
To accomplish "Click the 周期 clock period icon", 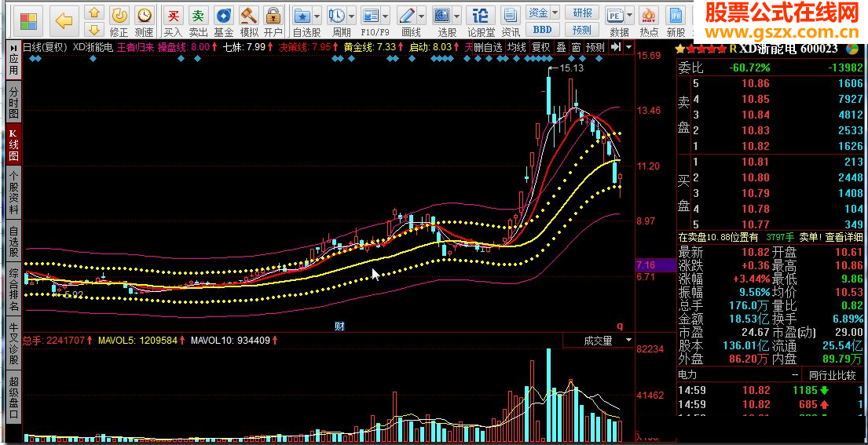I will (336, 16).
